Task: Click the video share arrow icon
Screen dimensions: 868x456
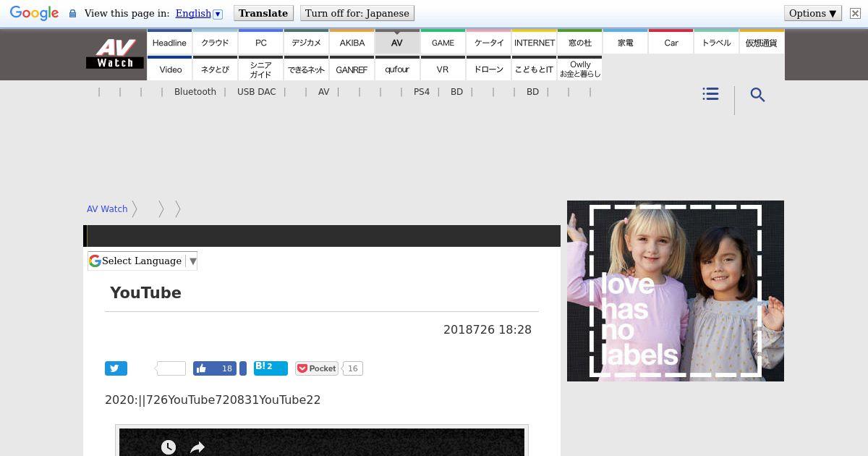Action: click(197, 448)
